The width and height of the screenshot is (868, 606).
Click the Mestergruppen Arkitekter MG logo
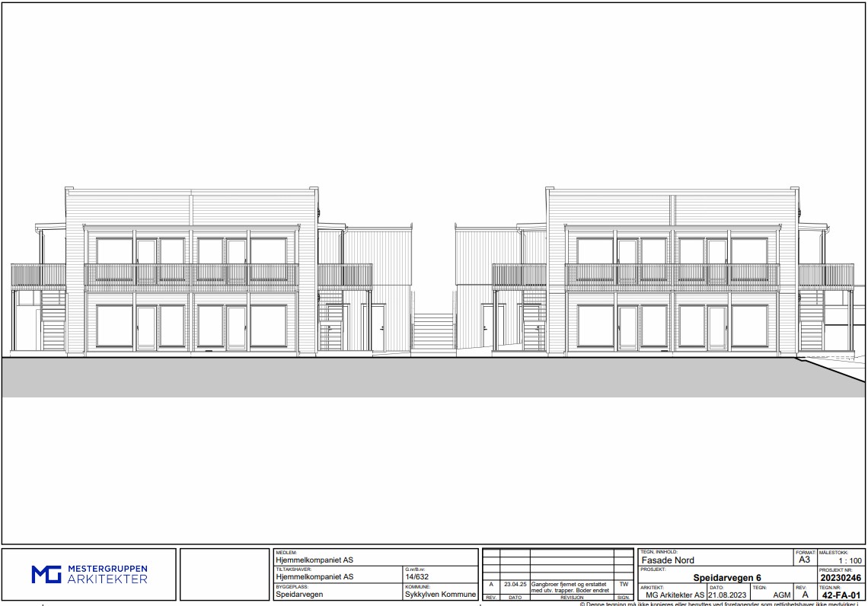tap(89, 574)
